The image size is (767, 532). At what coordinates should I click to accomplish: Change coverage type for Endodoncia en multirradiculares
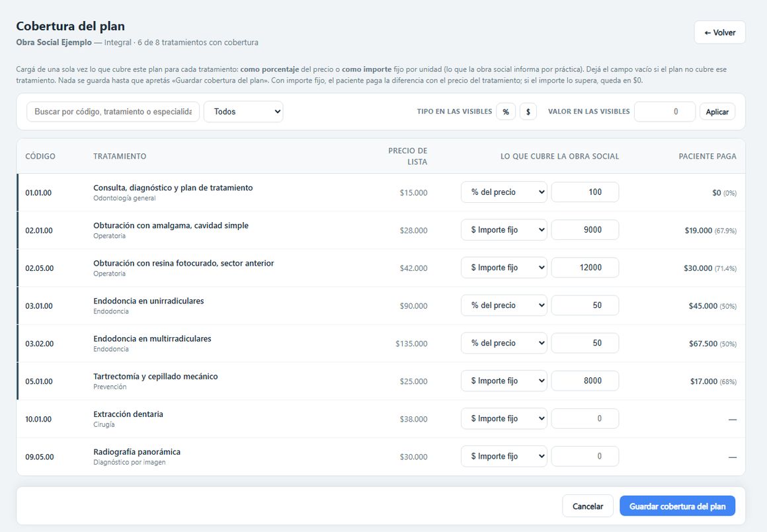tap(504, 343)
